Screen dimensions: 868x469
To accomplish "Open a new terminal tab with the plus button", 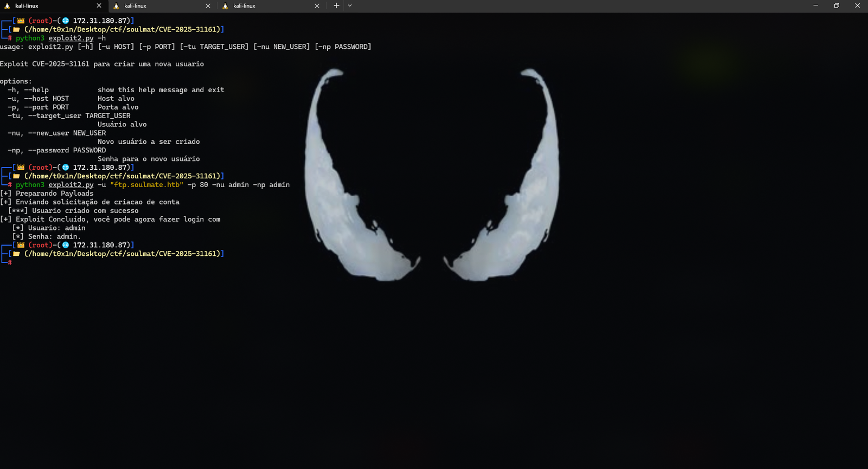I will pos(336,5).
